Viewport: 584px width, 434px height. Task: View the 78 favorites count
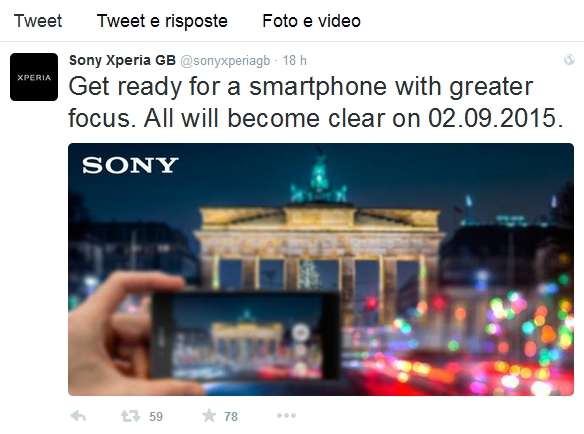[x=231, y=416]
